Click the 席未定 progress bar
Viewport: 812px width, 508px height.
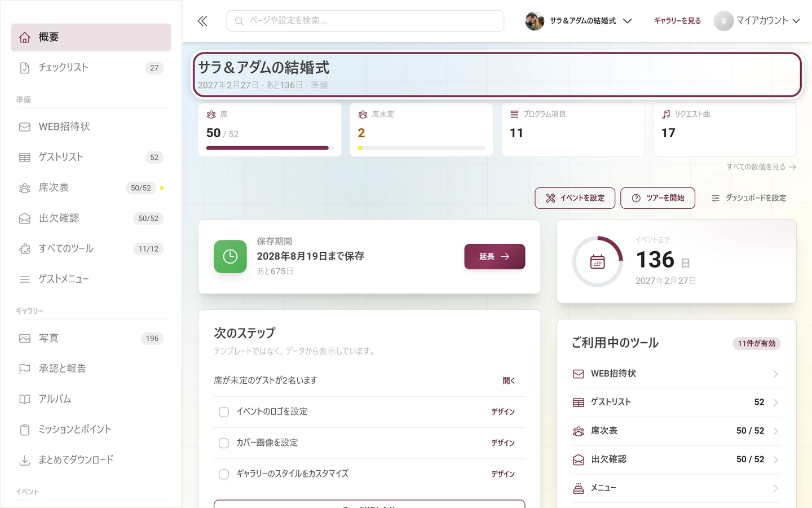coord(421,148)
